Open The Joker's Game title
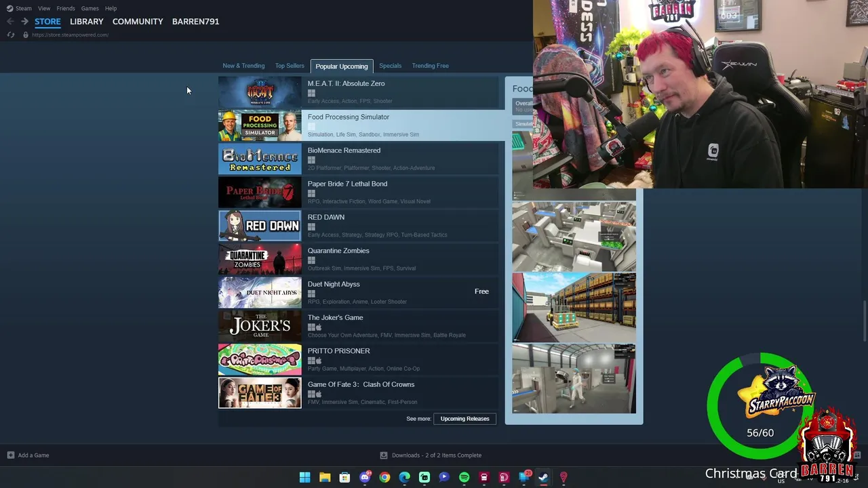 (x=335, y=317)
